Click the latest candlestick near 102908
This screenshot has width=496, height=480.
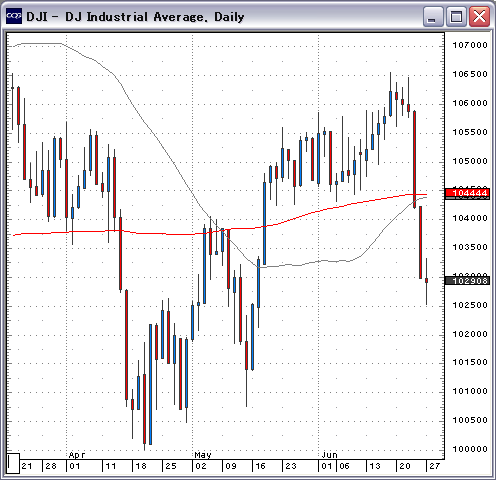click(x=426, y=281)
